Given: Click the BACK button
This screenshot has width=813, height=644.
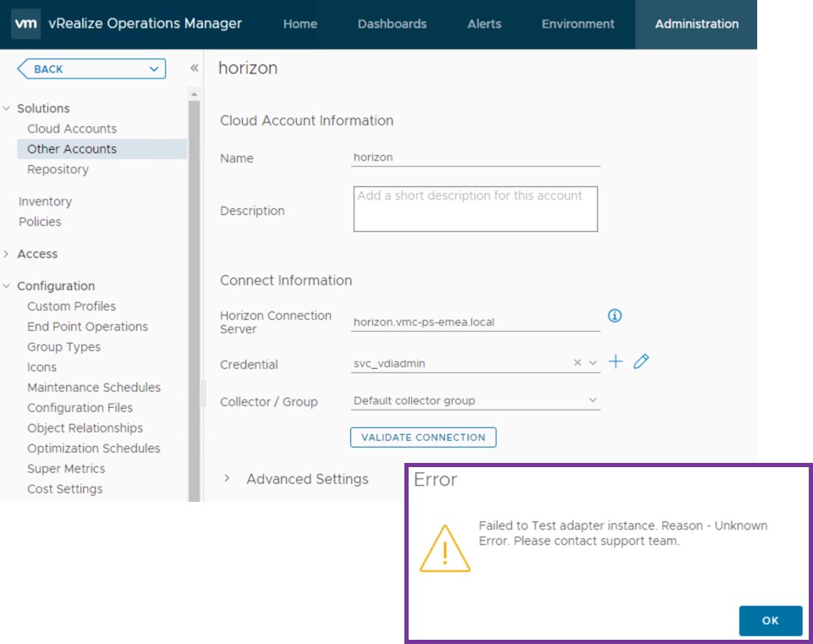Looking at the screenshot, I should pos(91,69).
